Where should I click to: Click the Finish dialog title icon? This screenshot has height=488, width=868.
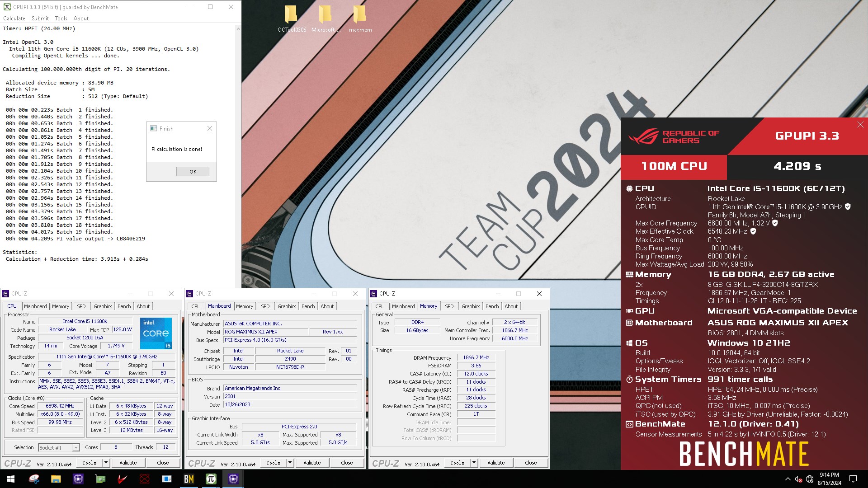[x=153, y=128]
